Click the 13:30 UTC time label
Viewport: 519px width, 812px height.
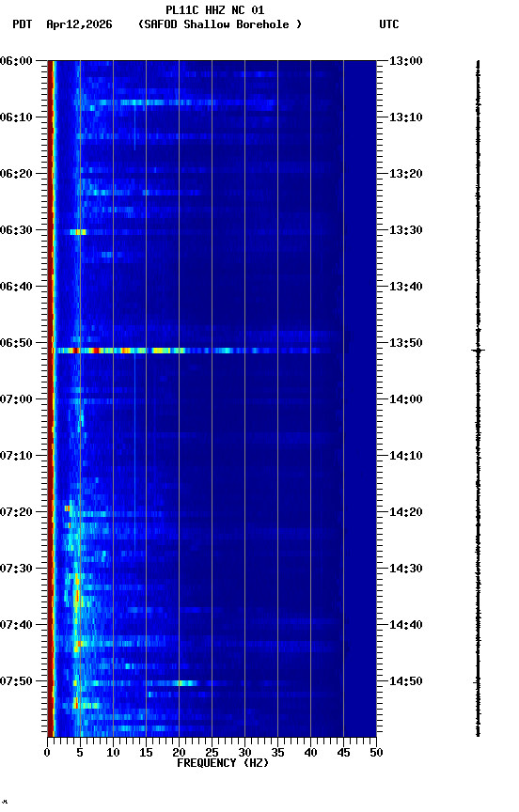(406, 230)
